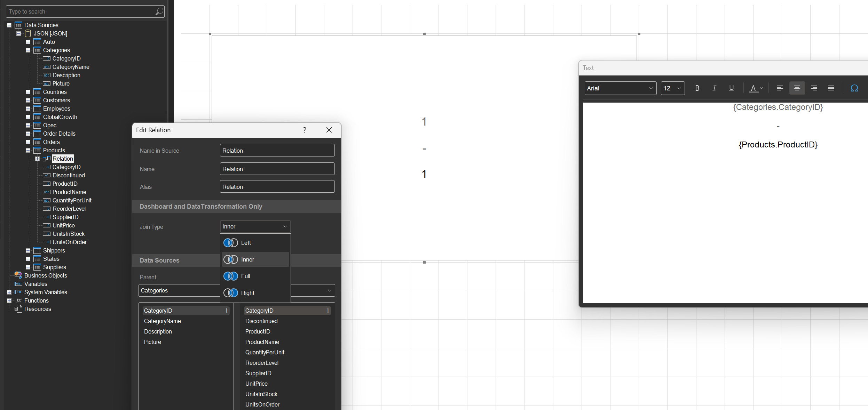Click the font color A button
Screen dimensions: 868x410
[x=753, y=88]
